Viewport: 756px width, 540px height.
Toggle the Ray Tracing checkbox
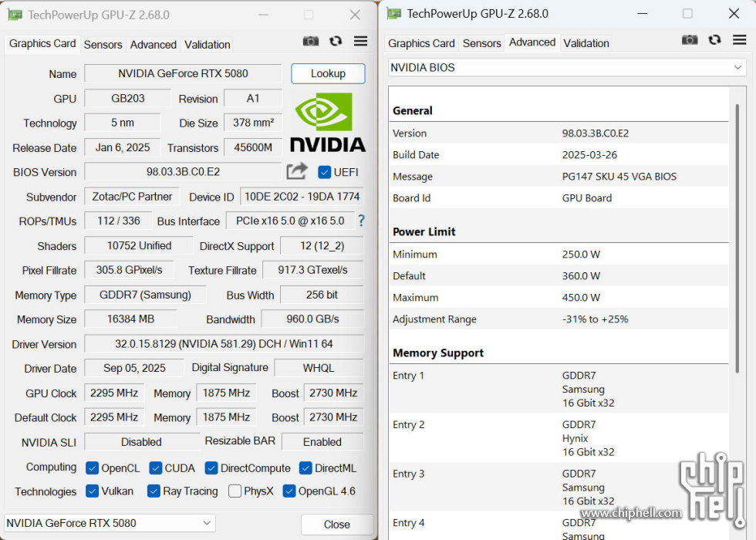154,491
